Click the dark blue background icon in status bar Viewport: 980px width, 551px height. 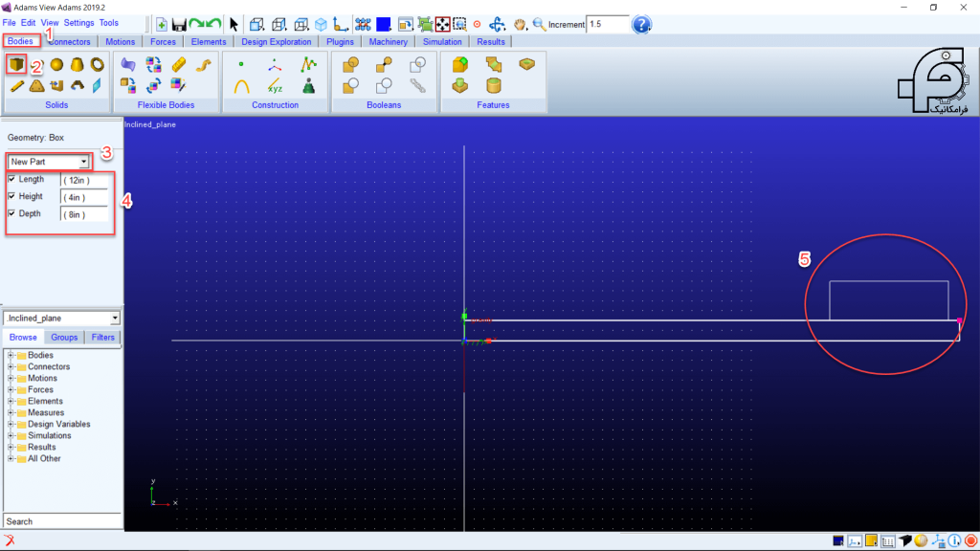(838, 541)
